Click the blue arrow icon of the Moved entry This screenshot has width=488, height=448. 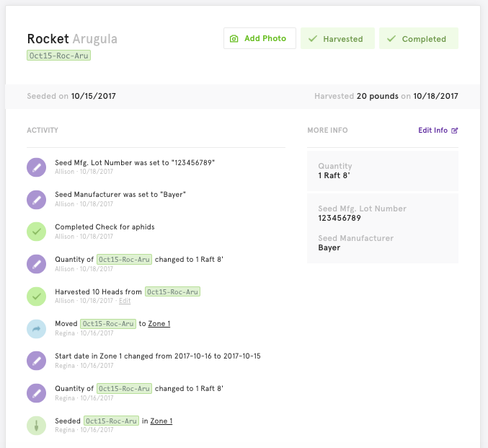[37, 329]
